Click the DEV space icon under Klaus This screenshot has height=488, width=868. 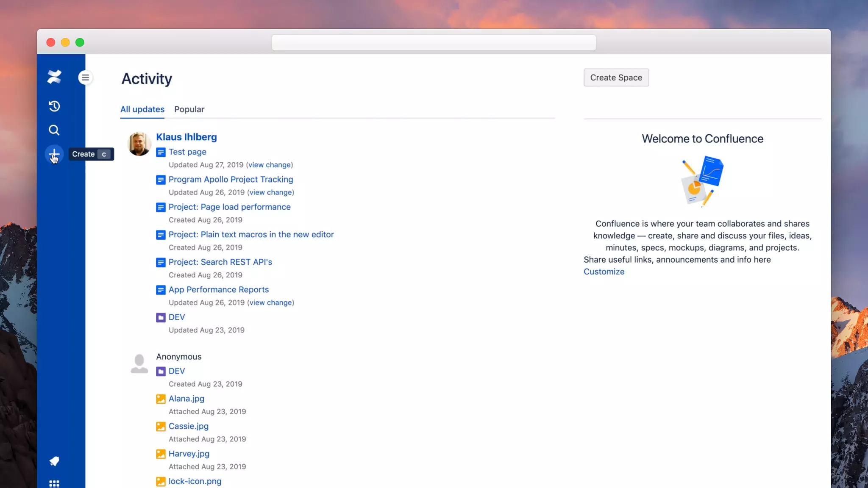(161, 318)
